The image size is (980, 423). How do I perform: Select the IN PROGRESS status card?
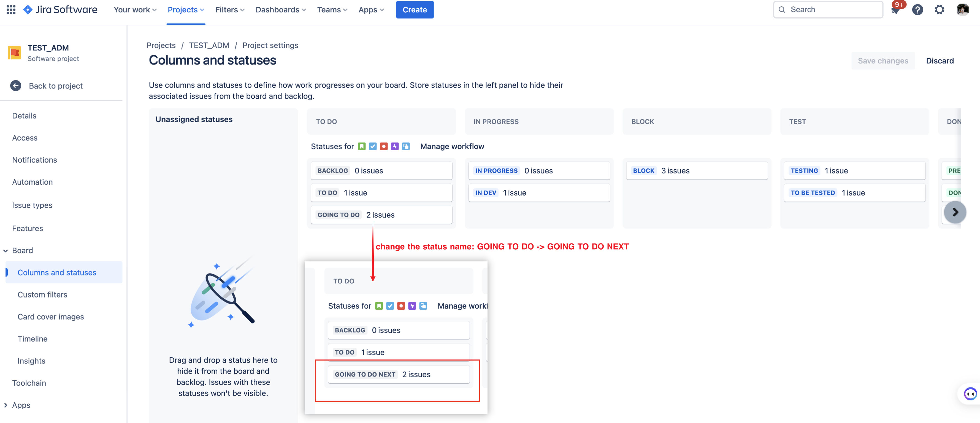click(539, 171)
